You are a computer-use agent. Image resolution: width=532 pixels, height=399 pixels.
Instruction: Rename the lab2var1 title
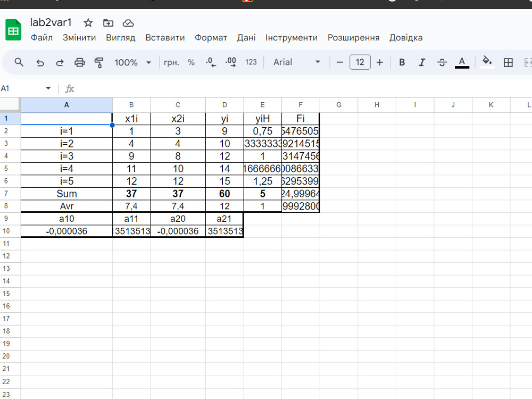click(x=51, y=23)
